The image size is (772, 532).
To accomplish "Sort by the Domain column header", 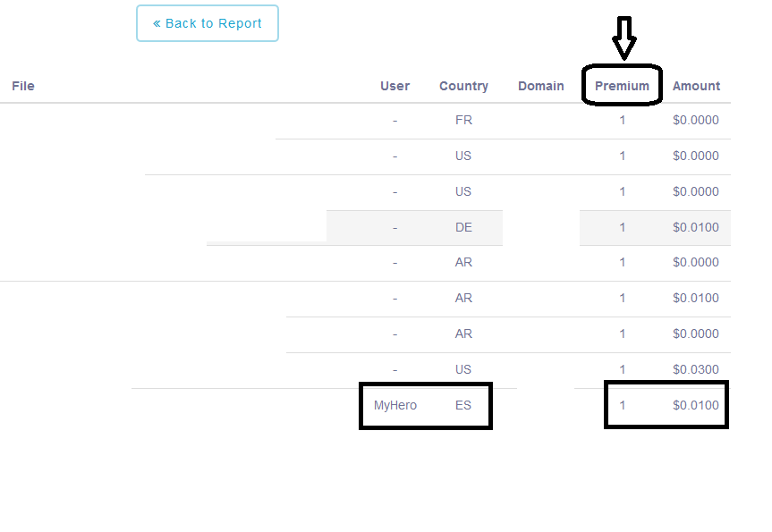I will pyautogui.click(x=540, y=86).
